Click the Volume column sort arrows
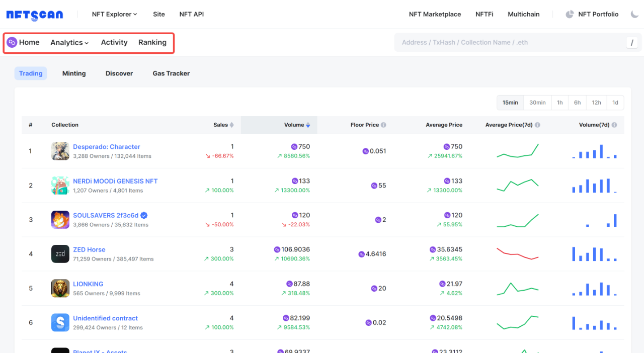 (308, 125)
